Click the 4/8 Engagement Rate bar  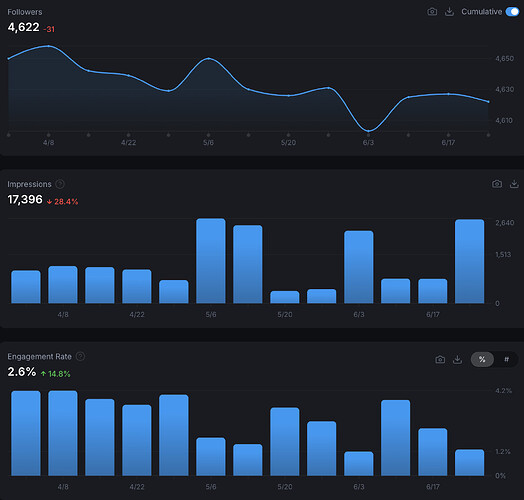(63, 433)
